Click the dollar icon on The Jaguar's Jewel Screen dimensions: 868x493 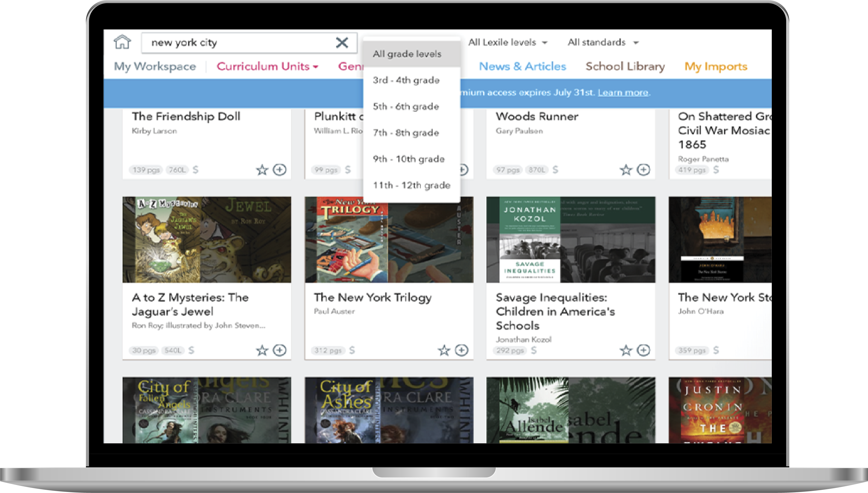pos(192,350)
